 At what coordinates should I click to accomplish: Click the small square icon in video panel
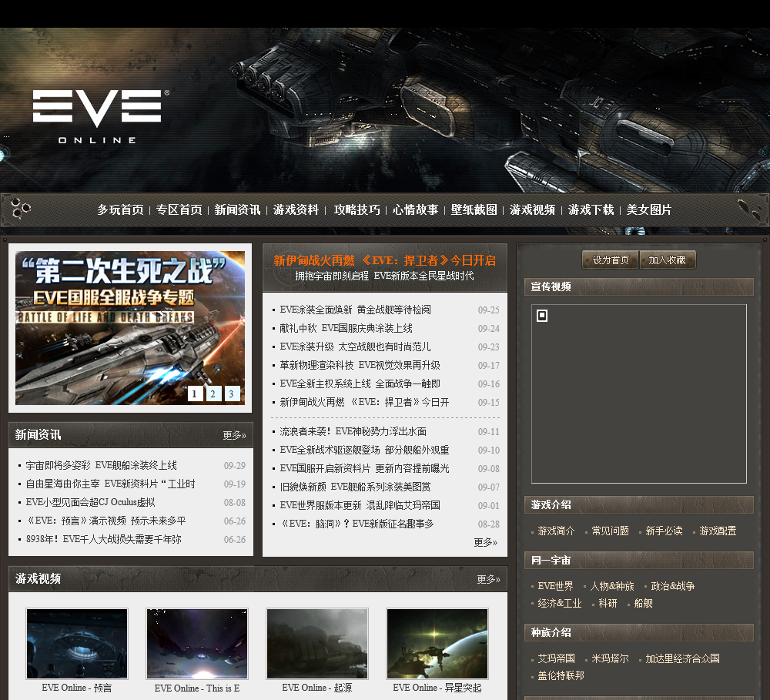[x=542, y=316]
